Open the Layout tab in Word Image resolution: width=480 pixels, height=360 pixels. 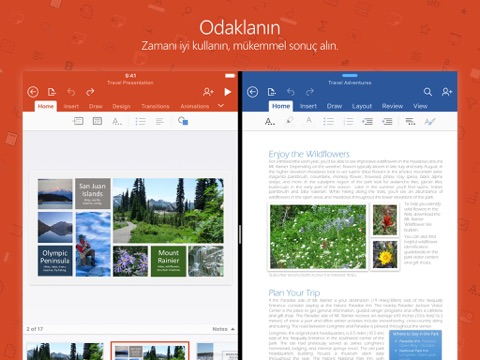(362, 106)
